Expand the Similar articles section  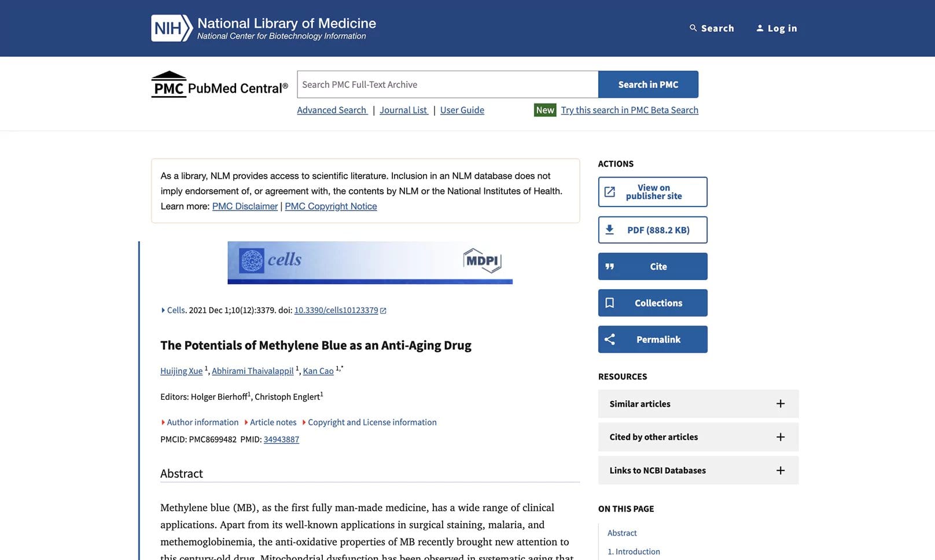(698, 404)
